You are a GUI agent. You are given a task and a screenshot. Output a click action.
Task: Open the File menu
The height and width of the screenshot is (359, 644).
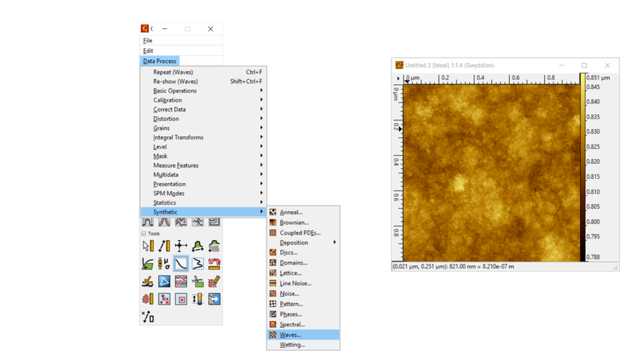coord(148,41)
